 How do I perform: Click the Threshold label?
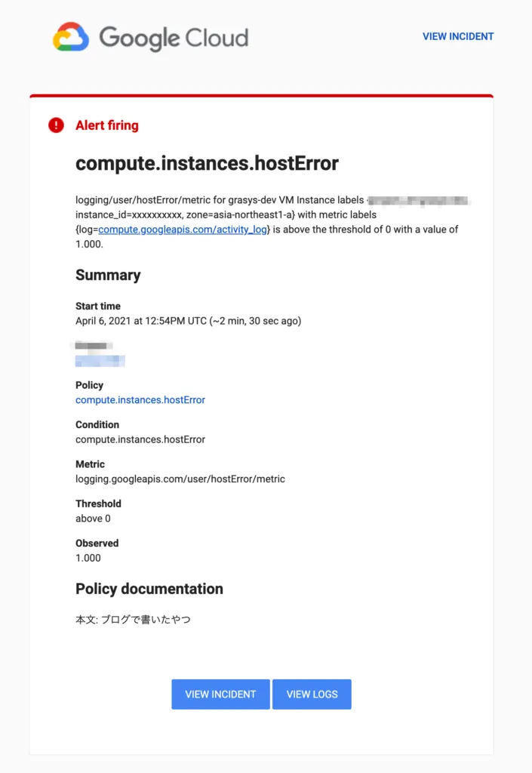tap(98, 504)
